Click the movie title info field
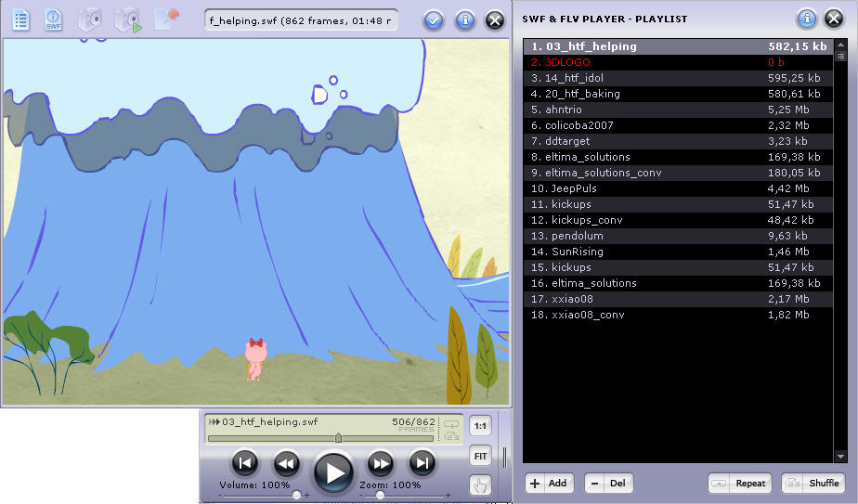 point(301,20)
